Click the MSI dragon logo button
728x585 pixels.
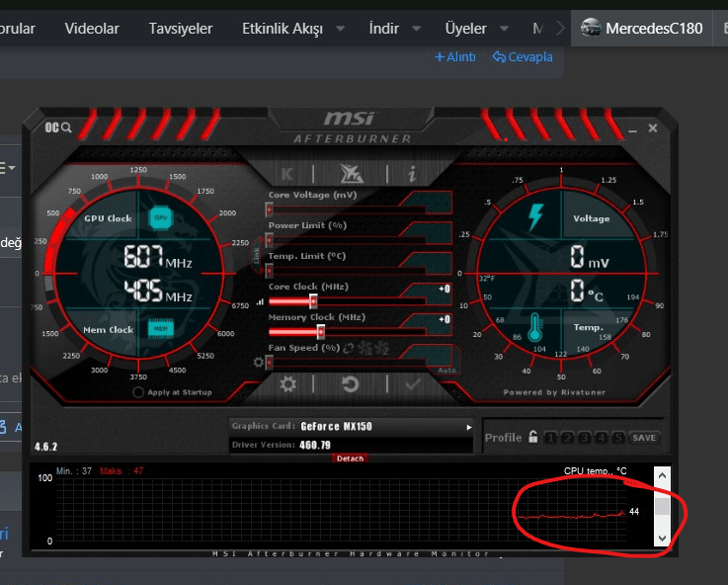pyautogui.click(x=351, y=174)
